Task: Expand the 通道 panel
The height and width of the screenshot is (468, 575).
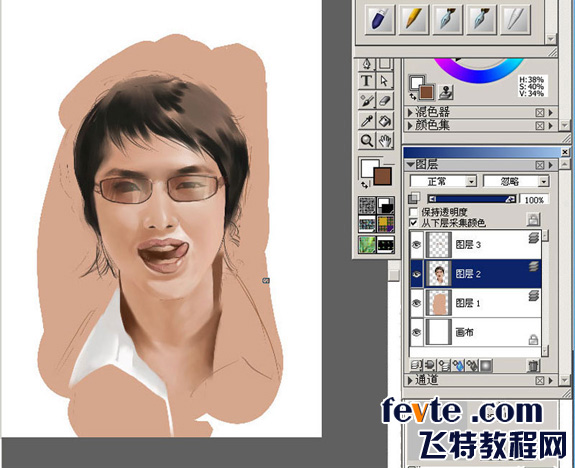Action: [427, 380]
